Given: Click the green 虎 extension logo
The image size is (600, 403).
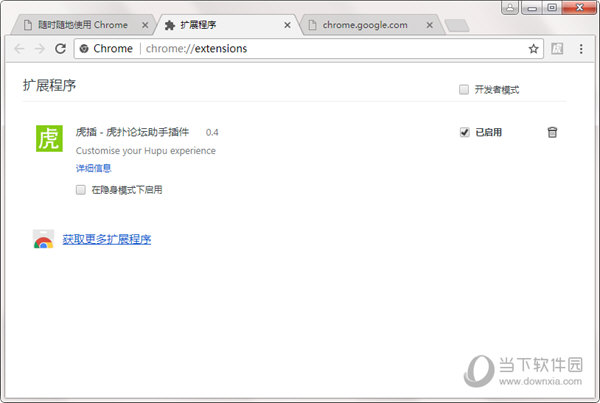Looking at the screenshot, I should point(49,138).
